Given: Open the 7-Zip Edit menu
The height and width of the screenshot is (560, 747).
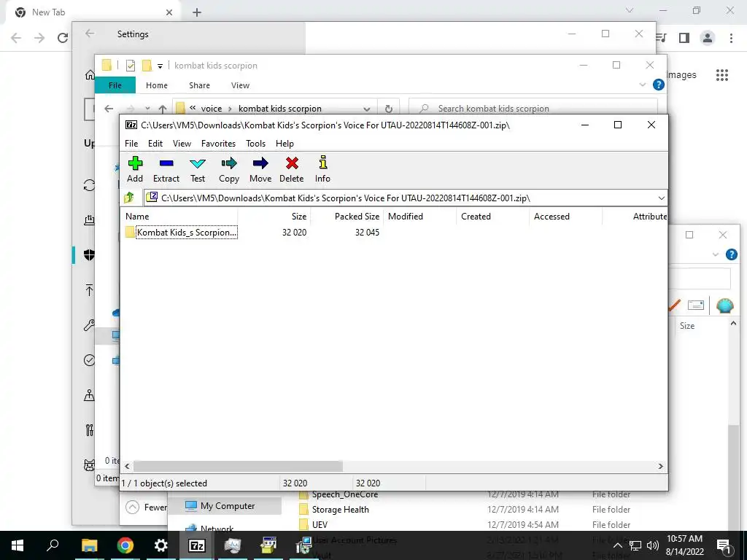Looking at the screenshot, I should pyautogui.click(x=155, y=144).
